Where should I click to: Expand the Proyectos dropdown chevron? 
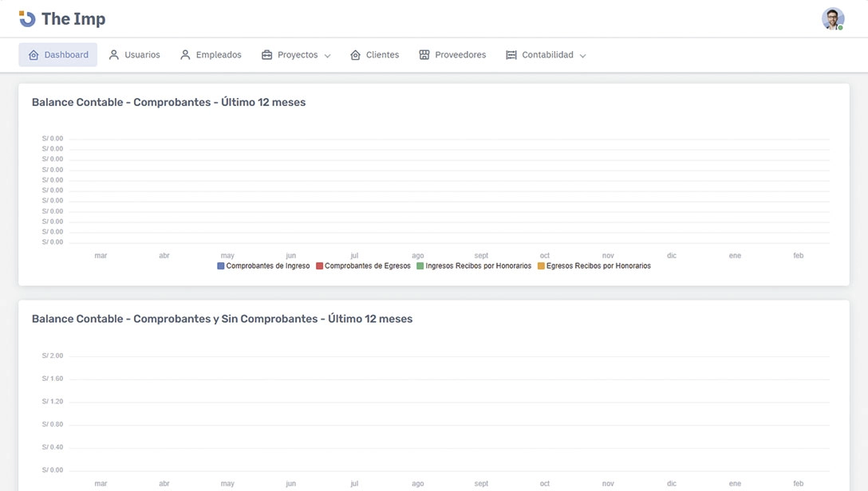(x=327, y=56)
